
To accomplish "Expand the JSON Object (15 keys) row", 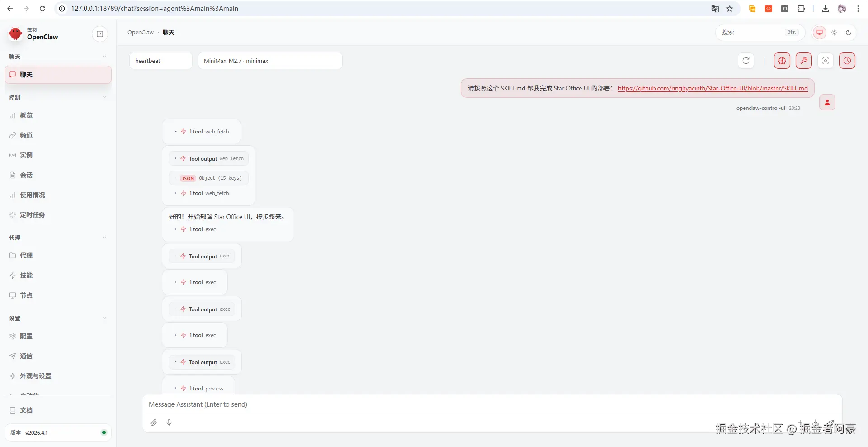I will tap(208, 178).
